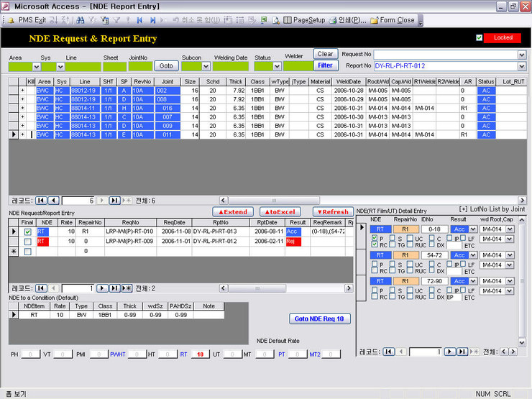Click the Apply Filter funnel icon
Viewport: 532px width, 399px height.
(x=116, y=20)
